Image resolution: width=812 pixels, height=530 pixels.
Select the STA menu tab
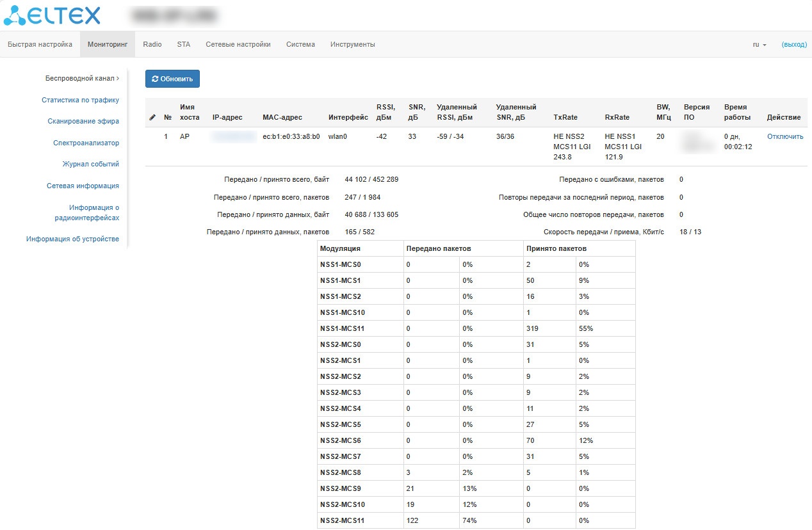[184, 45]
